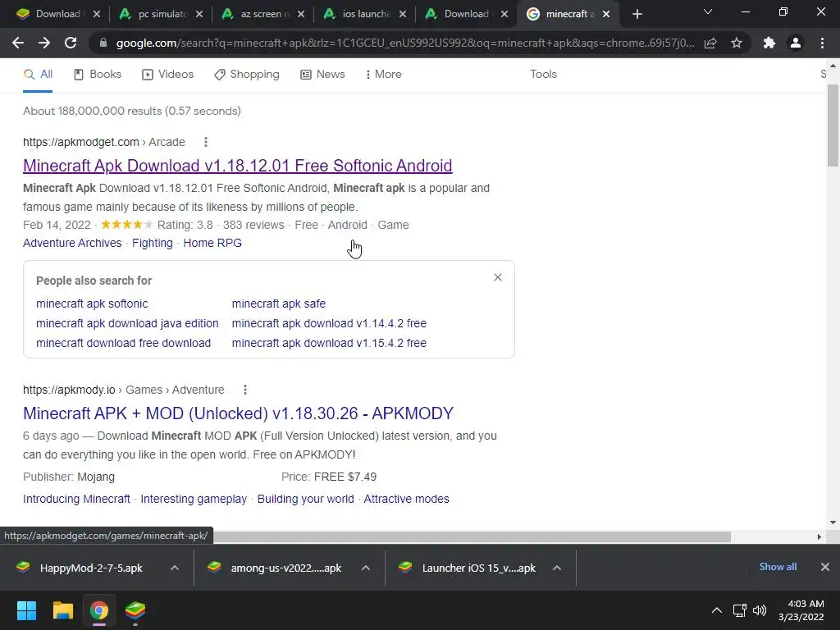Search minecraft apk softonic suggestion
This screenshot has width=840, height=630.
coord(92,304)
